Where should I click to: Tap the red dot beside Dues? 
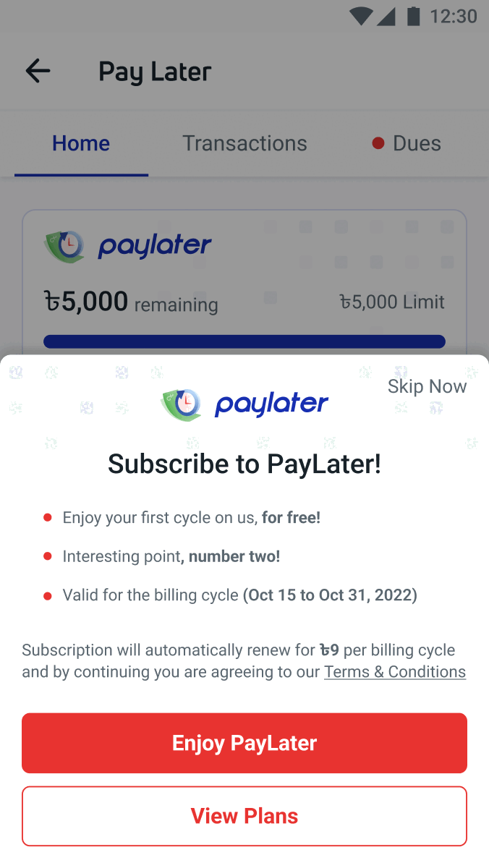click(x=378, y=143)
